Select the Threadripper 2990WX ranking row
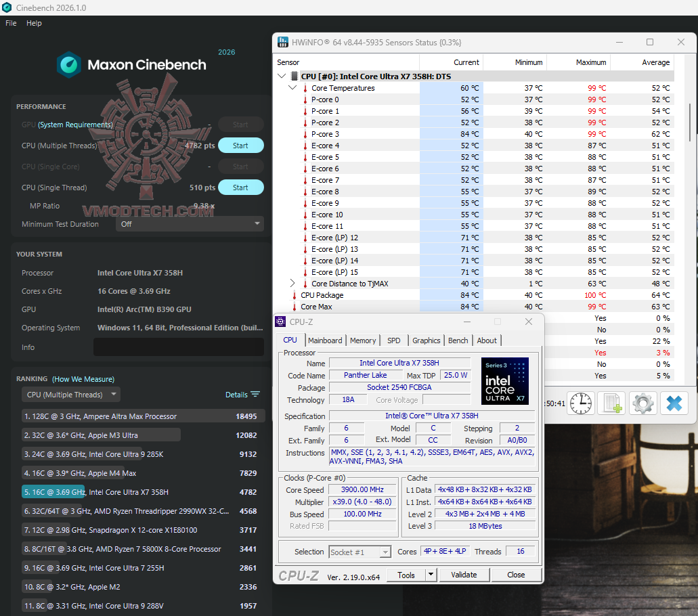This screenshot has width=698, height=616. click(x=143, y=511)
